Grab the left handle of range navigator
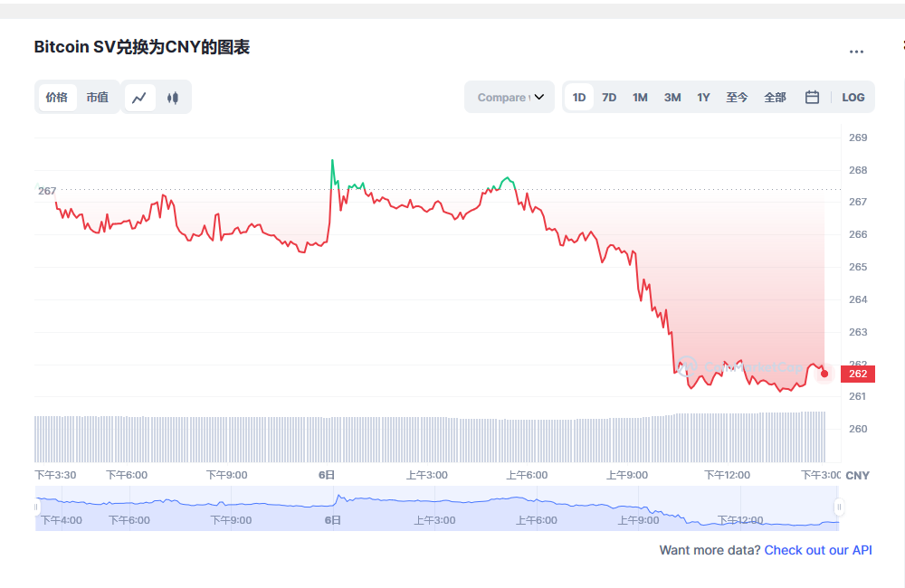The height and width of the screenshot is (588, 905). pyautogui.click(x=36, y=507)
